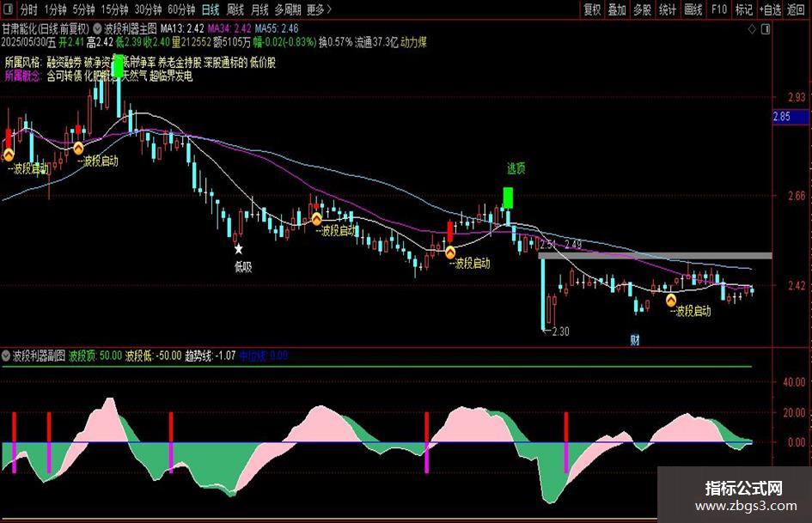The width and height of the screenshot is (812, 523).
Task: Click the MA13: 2.42 label
Action: click(x=182, y=29)
